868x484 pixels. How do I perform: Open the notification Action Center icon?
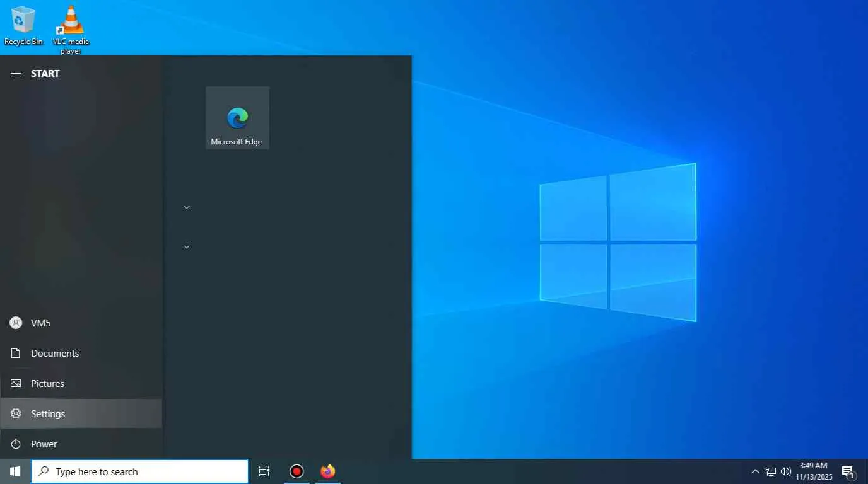848,471
